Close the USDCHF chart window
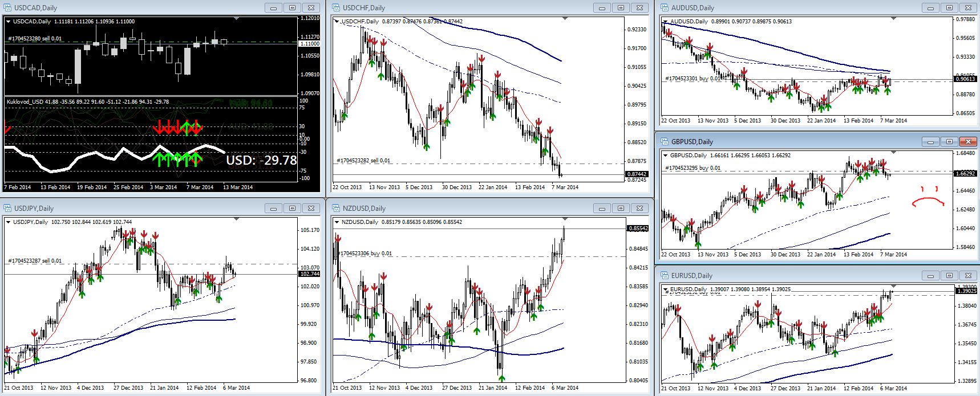The height and width of the screenshot is (396, 980). 639,8
